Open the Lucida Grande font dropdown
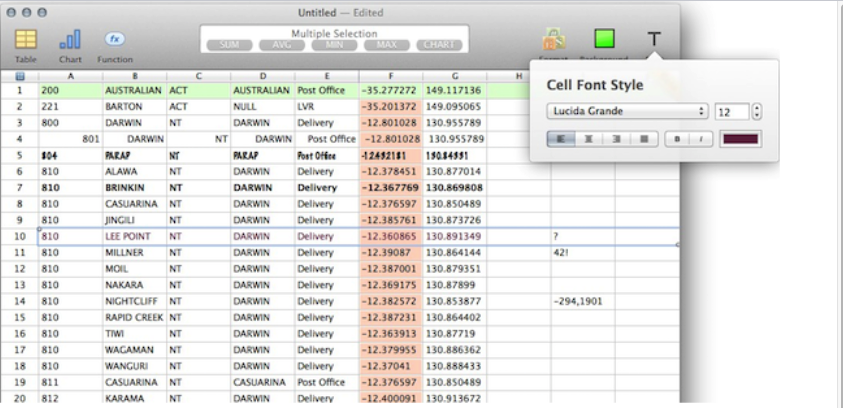843x408 pixels. [627, 111]
